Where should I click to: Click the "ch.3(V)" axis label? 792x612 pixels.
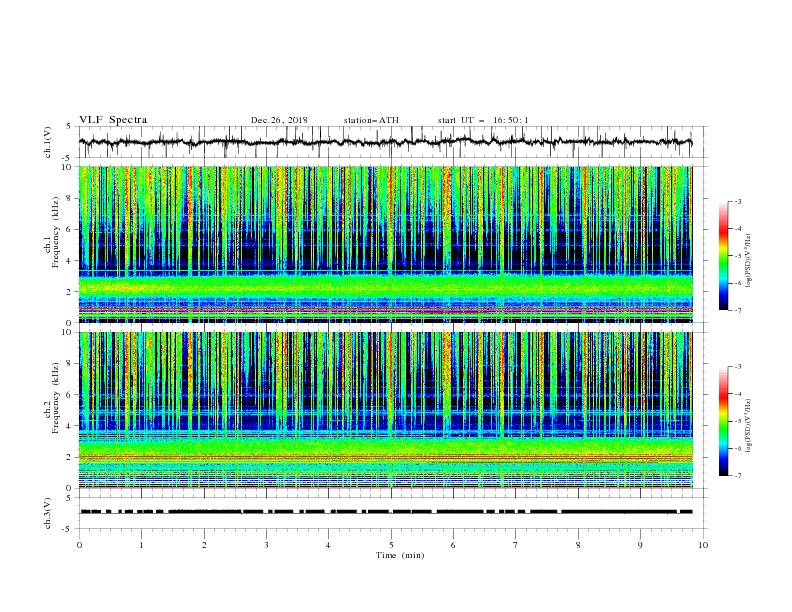click(48, 513)
